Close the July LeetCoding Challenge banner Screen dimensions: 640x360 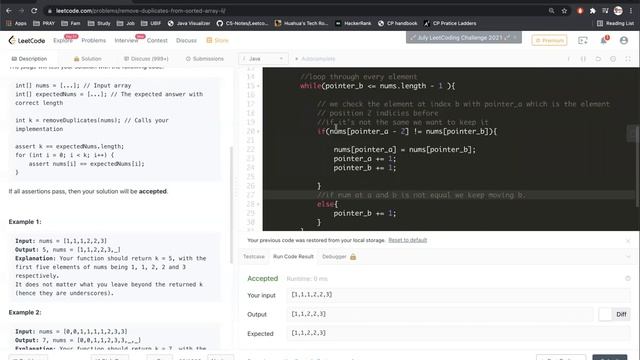516,38
